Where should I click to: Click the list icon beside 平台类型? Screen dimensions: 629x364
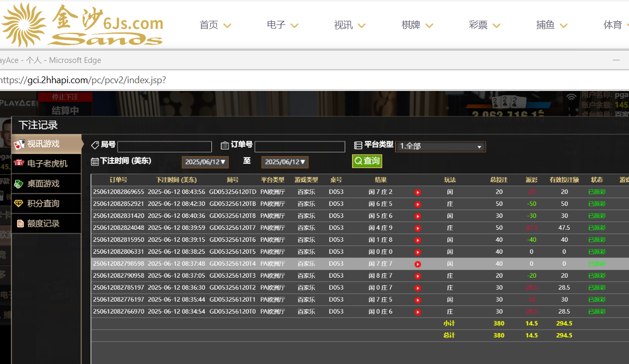tap(358, 146)
